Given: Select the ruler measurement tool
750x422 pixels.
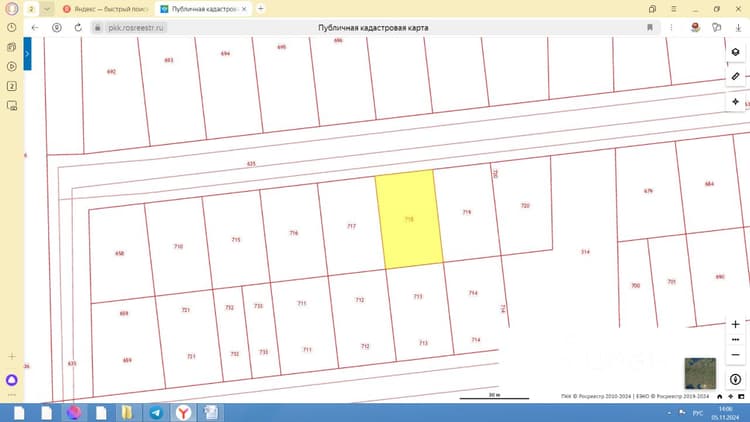Looking at the screenshot, I should pyautogui.click(x=735, y=77).
